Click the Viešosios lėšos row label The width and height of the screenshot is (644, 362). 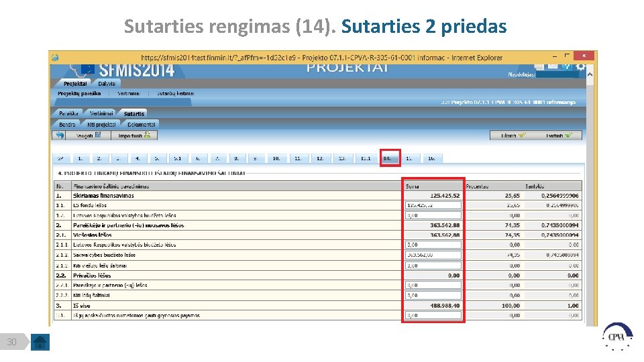(93, 235)
